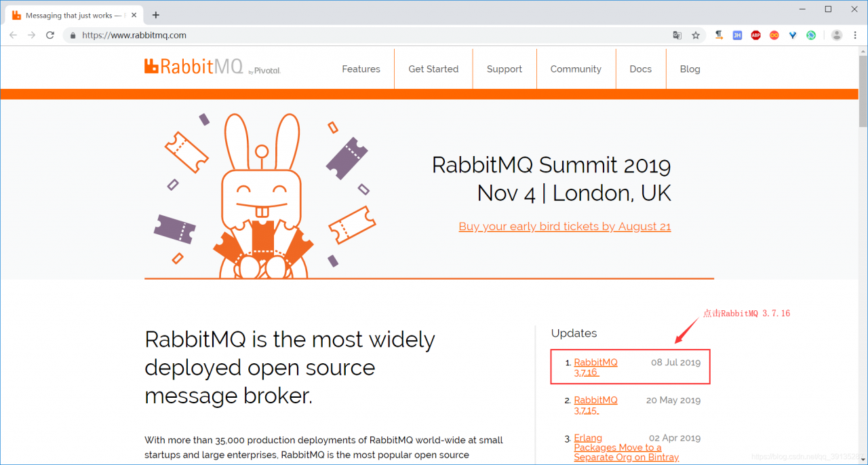Screen dimensions: 868x465
Task: Click the Nov 4 | London, UK text
Action: [574, 193]
